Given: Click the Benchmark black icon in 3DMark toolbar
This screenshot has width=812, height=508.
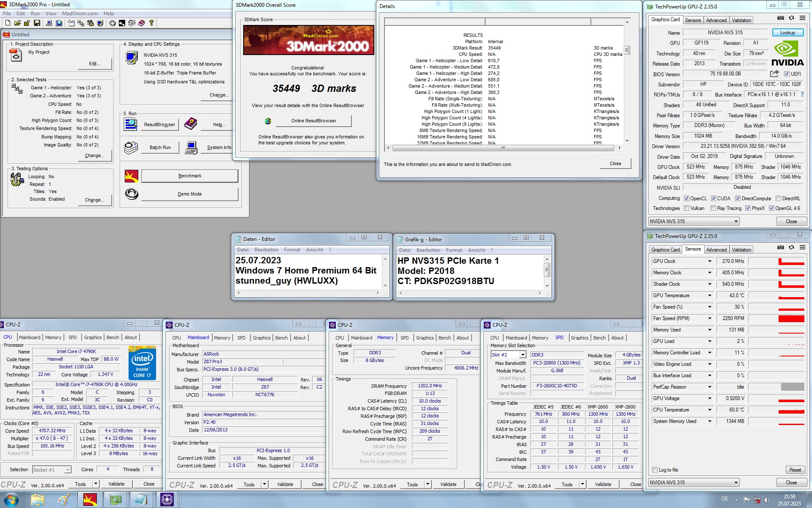Looking at the screenshot, I should point(122,23).
